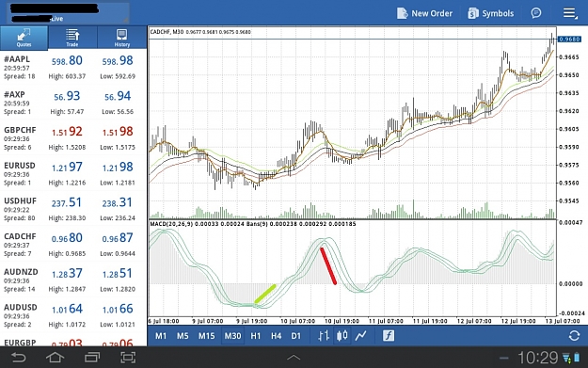588x368 pixels.
Task: Click the CADCHF ask price 0.9687
Action: pos(118,238)
